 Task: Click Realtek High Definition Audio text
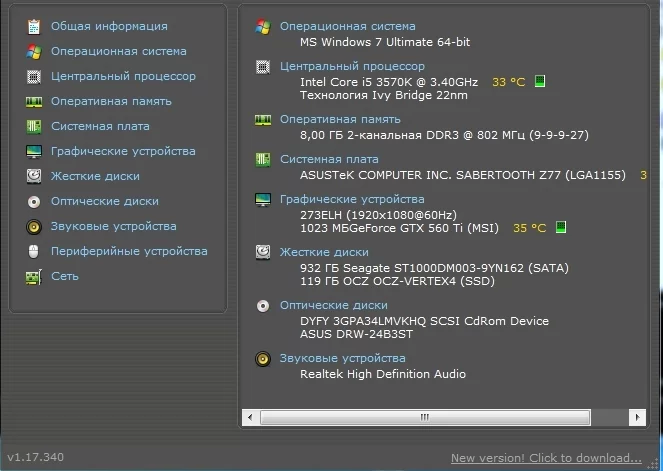383,374
